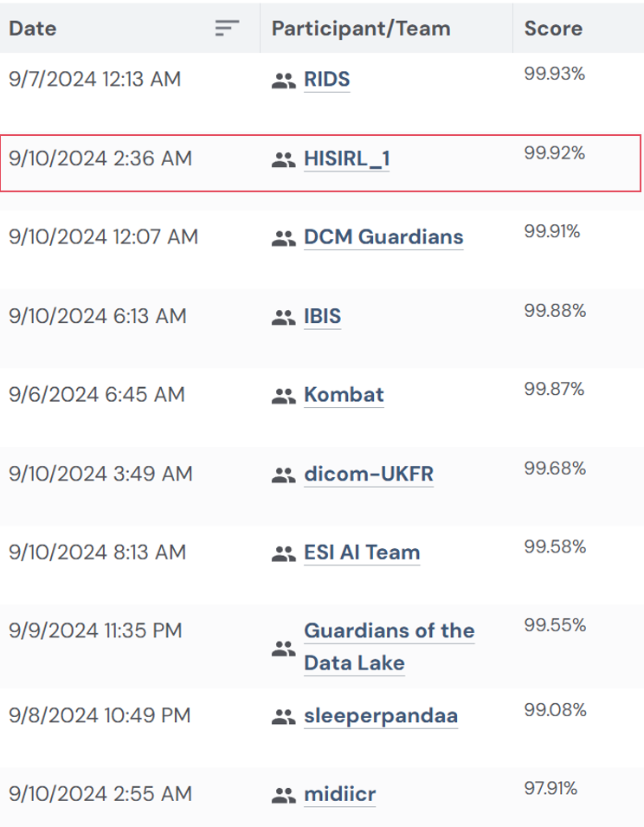Open the RIDS team link
The image size is (644, 827).
pyautogui.click(x=327, y=80)
